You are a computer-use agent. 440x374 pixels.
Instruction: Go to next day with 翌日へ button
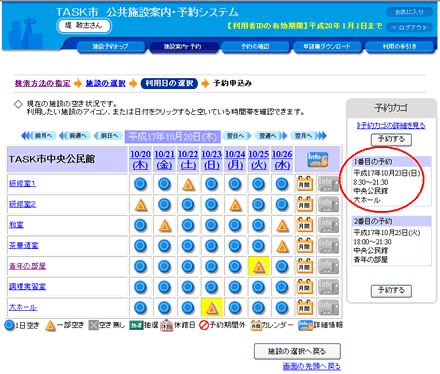point(237,136)
